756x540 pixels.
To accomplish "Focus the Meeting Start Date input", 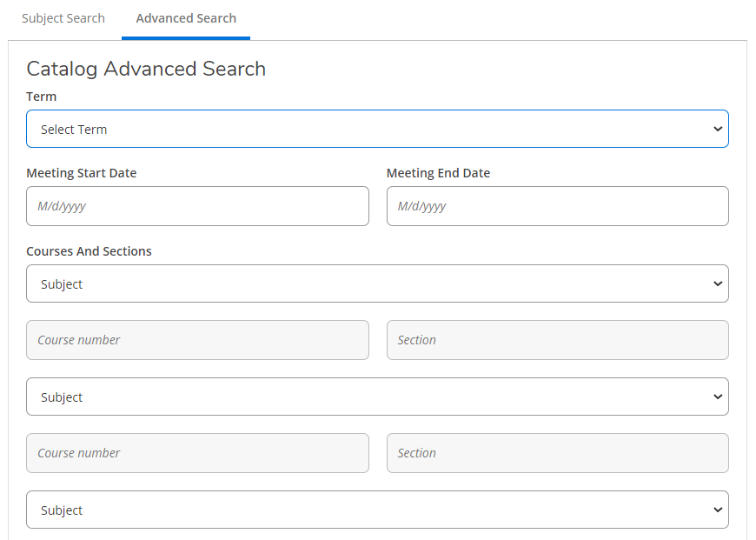I will click(197, 206).
